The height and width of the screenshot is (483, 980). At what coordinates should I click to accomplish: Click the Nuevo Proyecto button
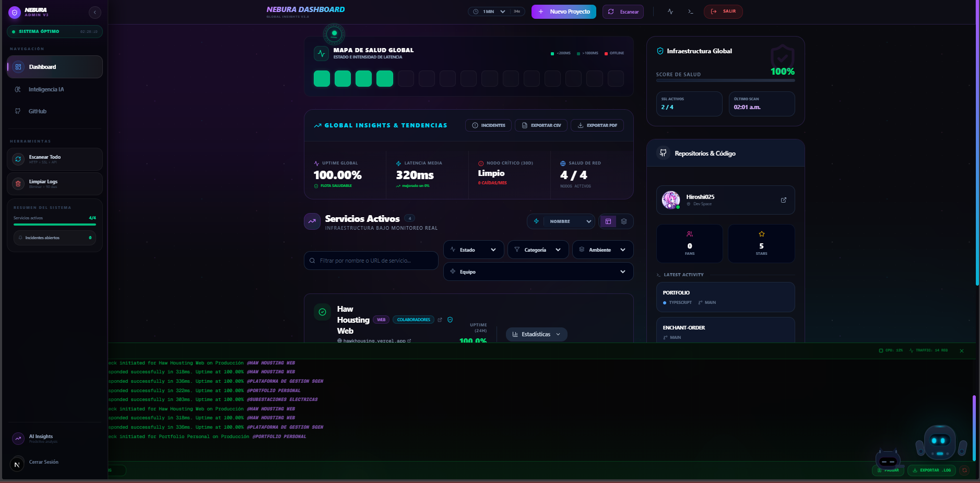563,11
